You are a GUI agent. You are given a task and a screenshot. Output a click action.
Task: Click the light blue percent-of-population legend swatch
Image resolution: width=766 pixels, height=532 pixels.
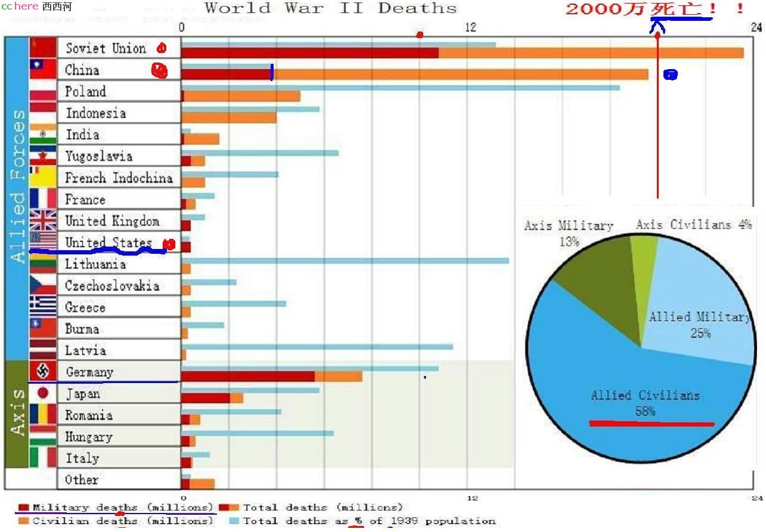coord(234,521)
